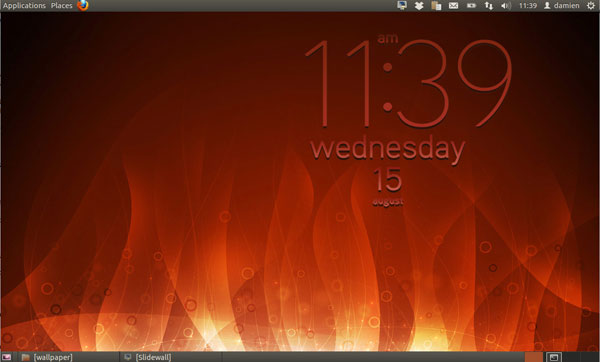This screenshot has height=362, width=600.
Task: Open the network connections indicator
Action: (x=489, y=5)
